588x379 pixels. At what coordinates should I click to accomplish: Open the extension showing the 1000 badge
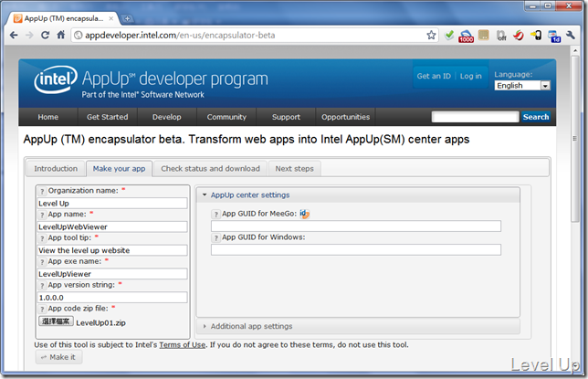click(466, 36)
